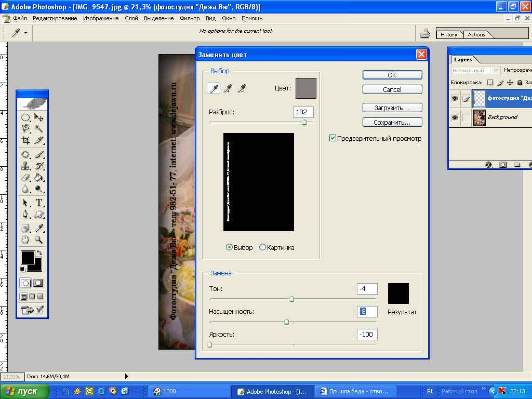Image resolution: width=532 pixels, height=399 pixels.
Task: Choose the Lasso tool
Action: (25, 129)
